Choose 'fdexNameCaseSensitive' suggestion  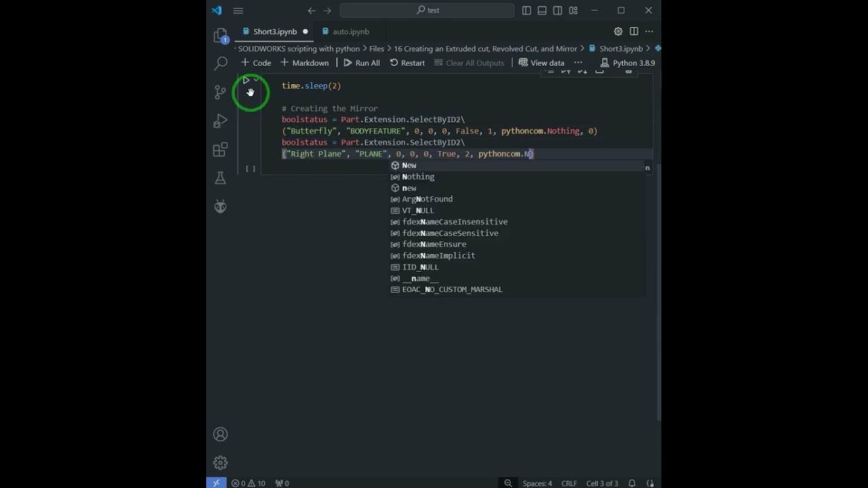[516, 233]
